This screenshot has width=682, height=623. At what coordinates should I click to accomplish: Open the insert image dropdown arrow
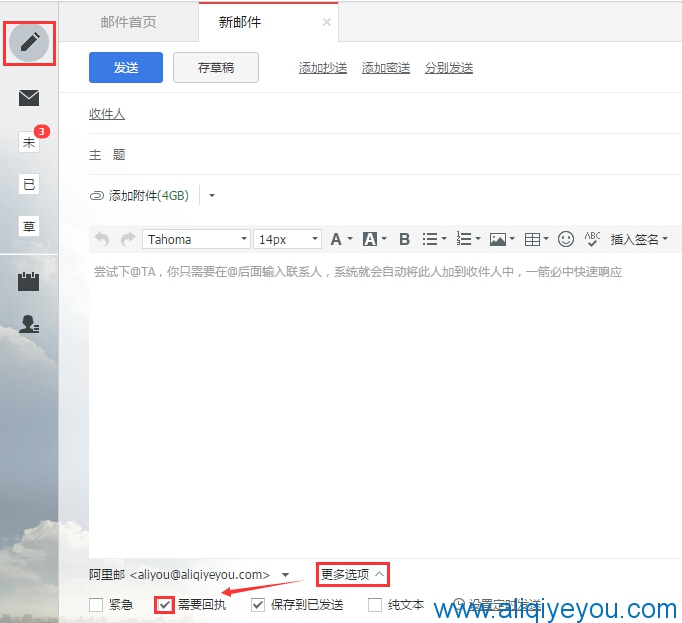point(512,238)
